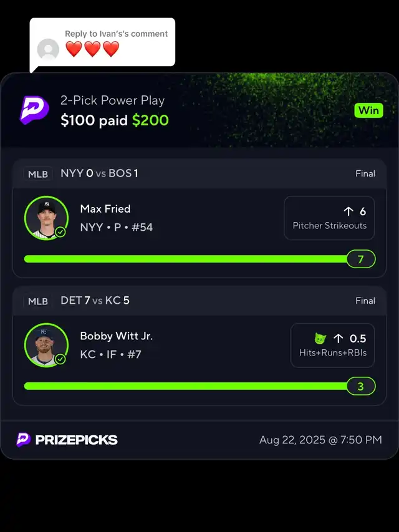Select the 0.5 Hits+Runs+RBIs stat box

click(332, 346)
